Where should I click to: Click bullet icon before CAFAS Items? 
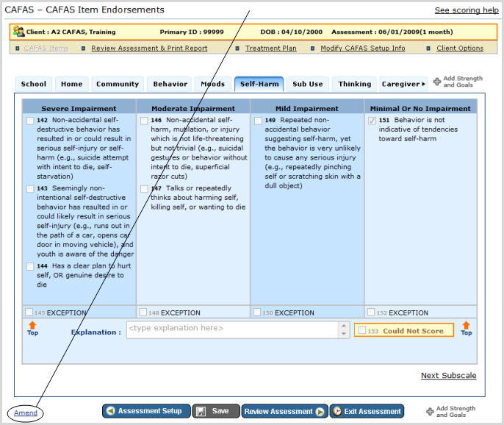pyautogui.click(x=18, y=49)
